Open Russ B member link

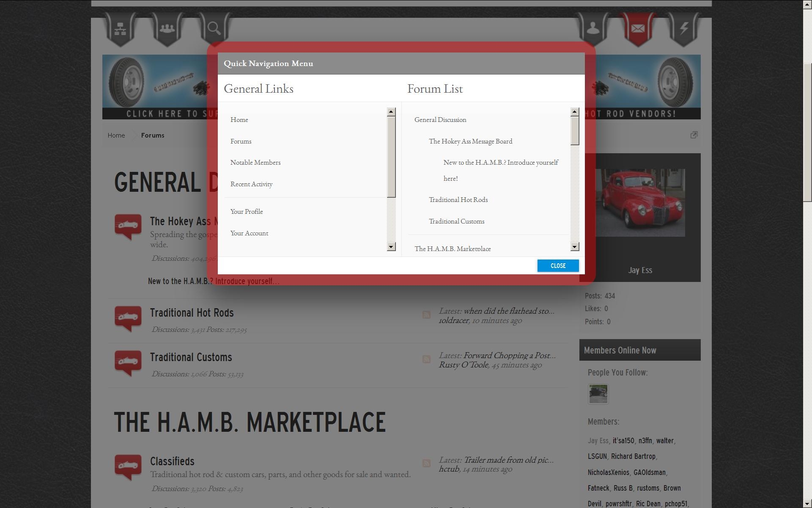(623, 488)
